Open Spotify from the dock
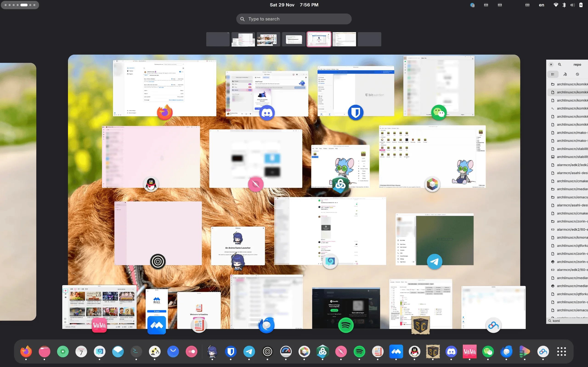 coord(359,351)
